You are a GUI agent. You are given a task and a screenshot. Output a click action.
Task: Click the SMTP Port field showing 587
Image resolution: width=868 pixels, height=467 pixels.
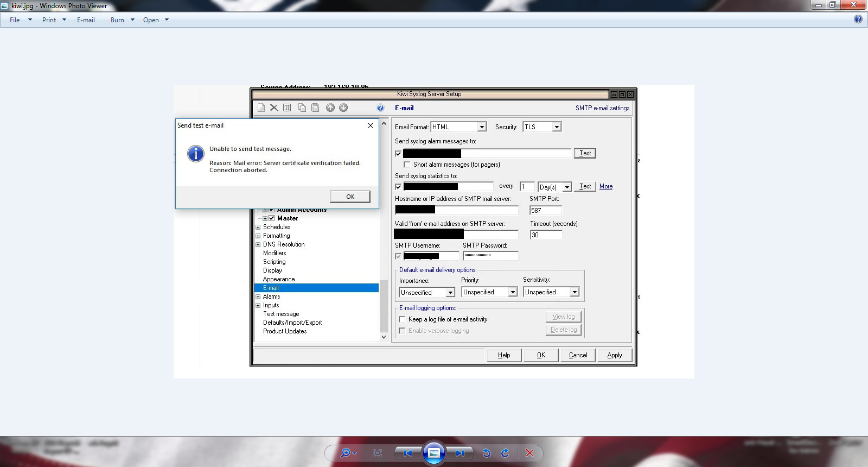[x=546, y=210]
